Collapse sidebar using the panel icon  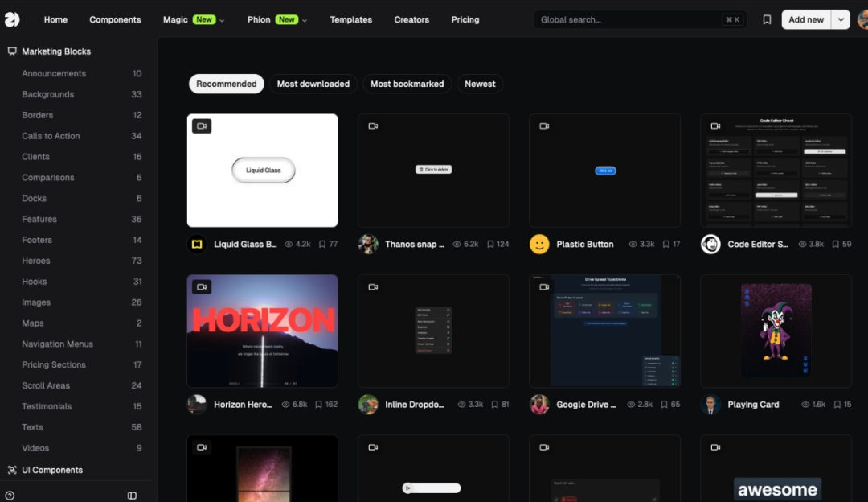coord(132,496)
